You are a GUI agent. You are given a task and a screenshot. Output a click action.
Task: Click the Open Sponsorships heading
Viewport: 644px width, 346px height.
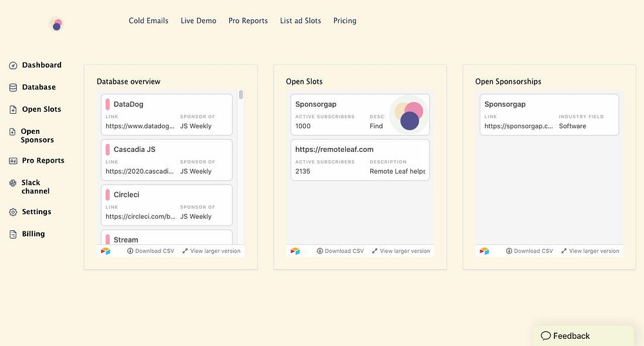tap(508, 81)
